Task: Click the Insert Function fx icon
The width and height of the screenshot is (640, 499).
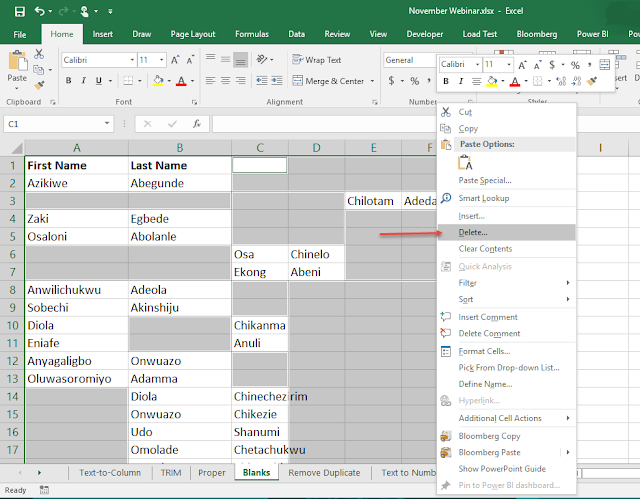Action: [x=197, y=124]
